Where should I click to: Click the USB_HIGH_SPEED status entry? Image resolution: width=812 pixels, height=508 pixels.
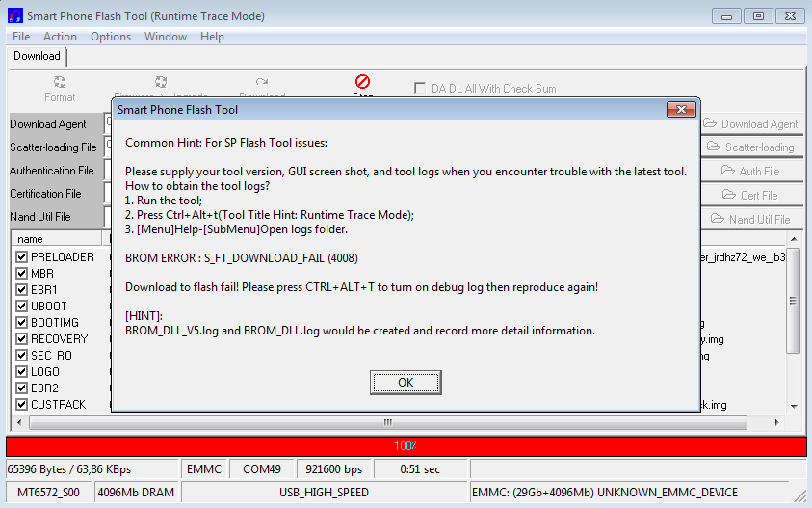click(x=325, y=492)
